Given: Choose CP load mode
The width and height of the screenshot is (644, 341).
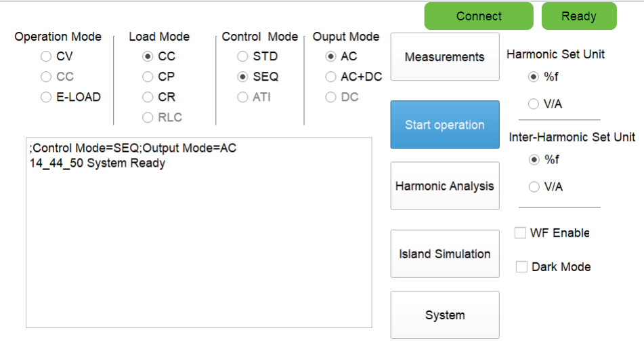Looking at the screenshot, I should coord(148,77).
